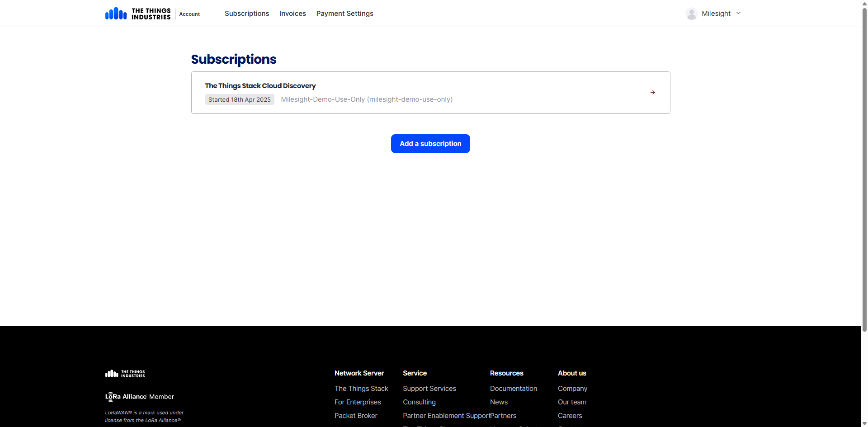
Task: Click The Things Industries header logo
Action: coord(138,14)
